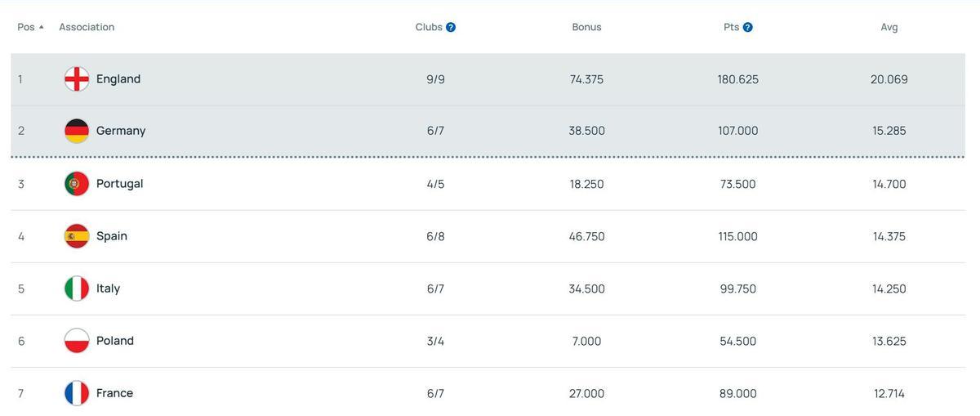This screenshot has width=980, height=416.
Task: Sort table by Bonus header
Action: pyautogui.click(x=586, y=27)
